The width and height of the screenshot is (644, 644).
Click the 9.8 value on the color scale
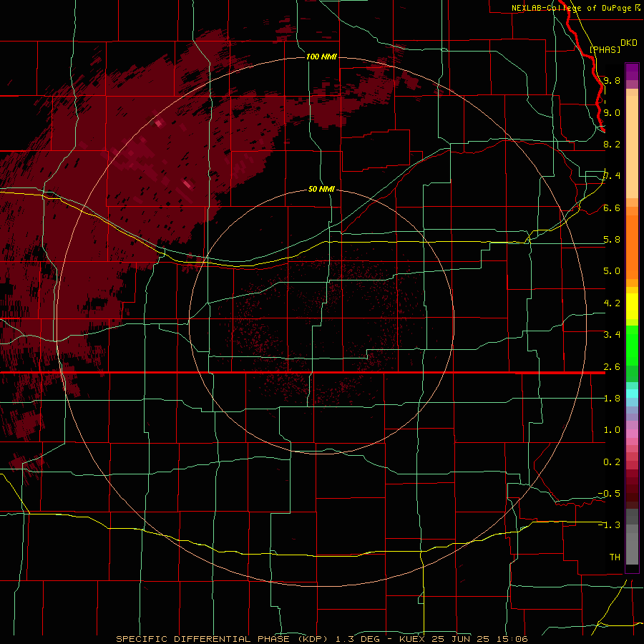(612, 80)
